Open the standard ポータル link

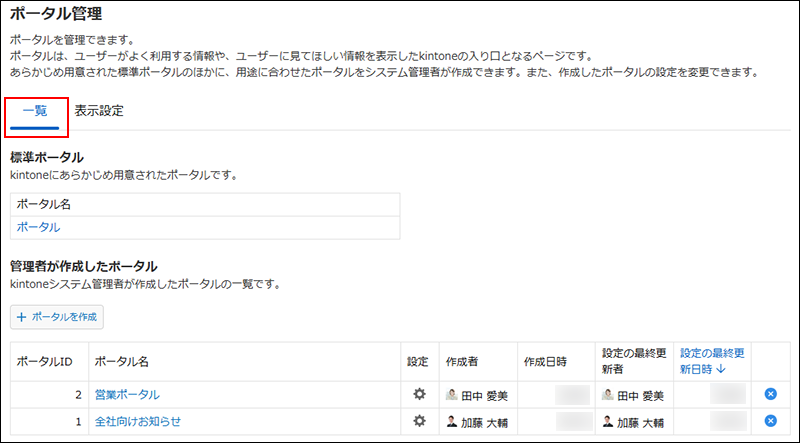point(38,227)
